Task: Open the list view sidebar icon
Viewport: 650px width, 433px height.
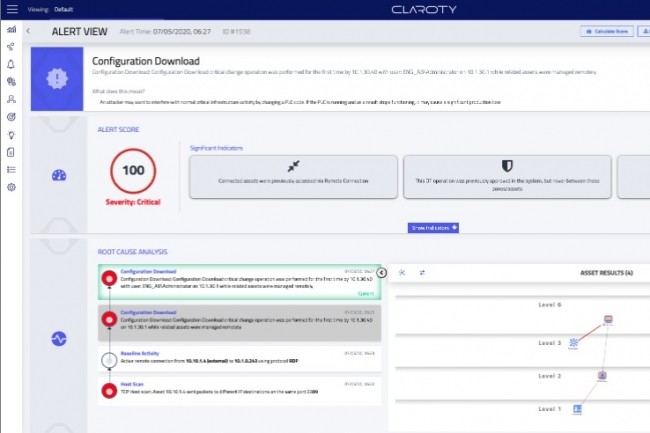Action: [x=11, y=169]
